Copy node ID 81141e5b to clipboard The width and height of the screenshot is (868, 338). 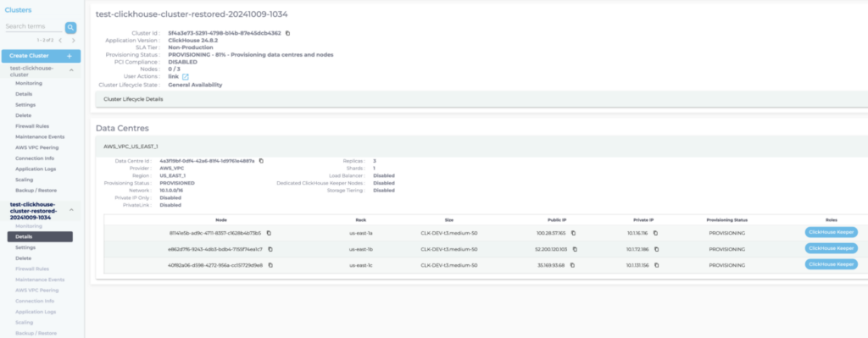(x=269, y=233)
